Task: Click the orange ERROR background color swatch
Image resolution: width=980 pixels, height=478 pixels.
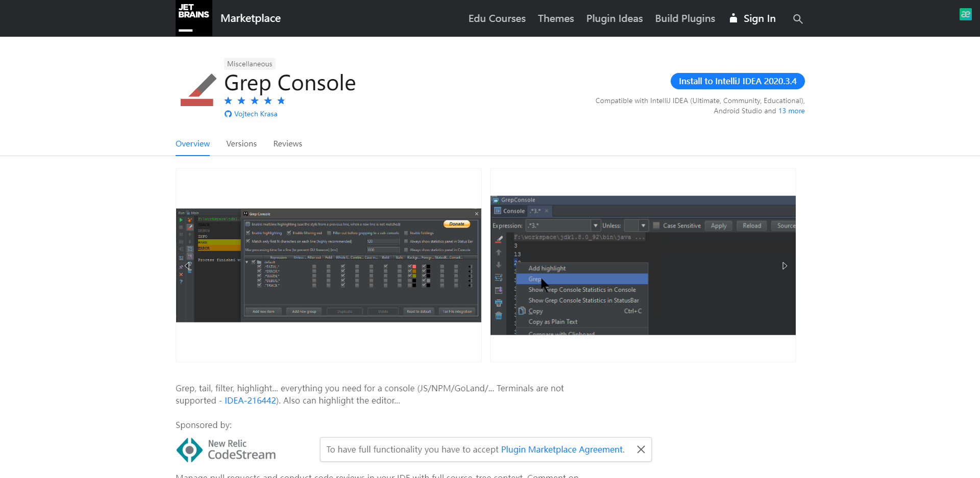Action: pos(414,271)
